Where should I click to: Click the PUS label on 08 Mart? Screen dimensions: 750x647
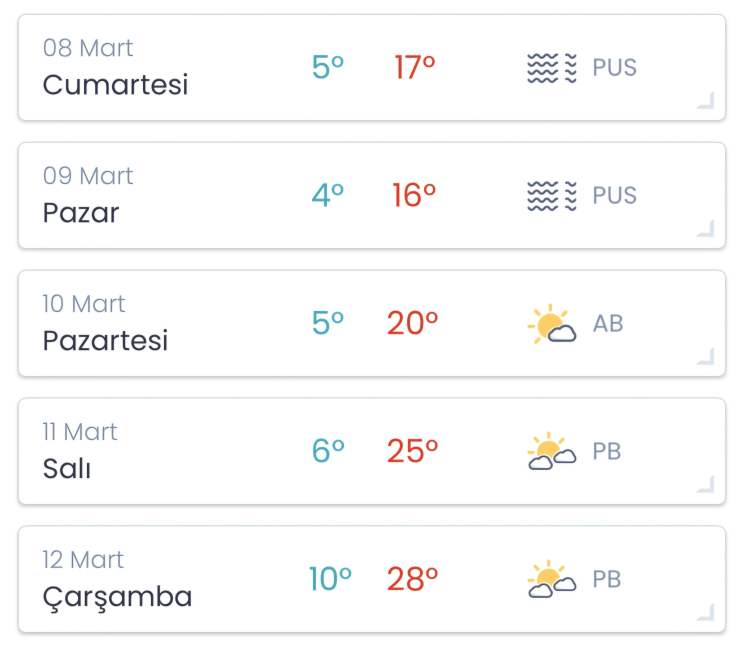(x=614, y=68)
